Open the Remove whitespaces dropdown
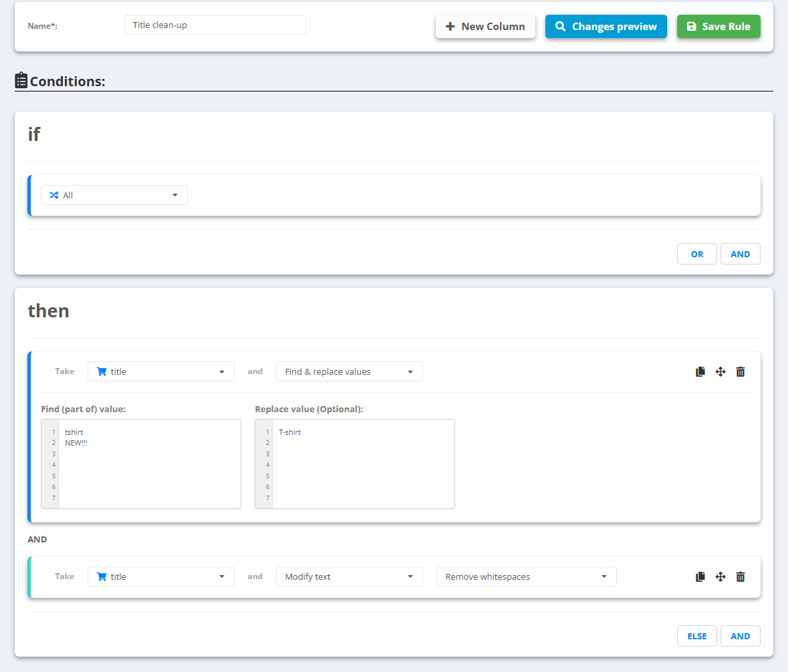Viewport: 788px width, 672px height. coord(526,576)
